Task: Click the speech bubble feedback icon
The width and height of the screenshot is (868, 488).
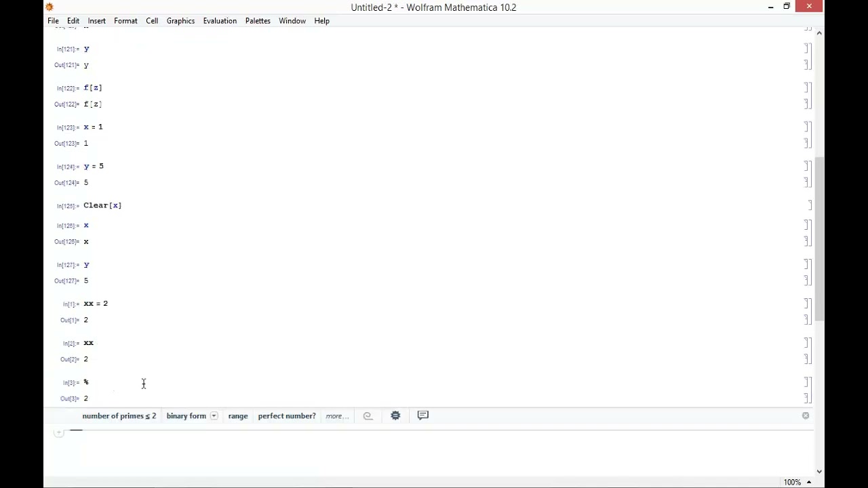Action: (x=422, y=415)
